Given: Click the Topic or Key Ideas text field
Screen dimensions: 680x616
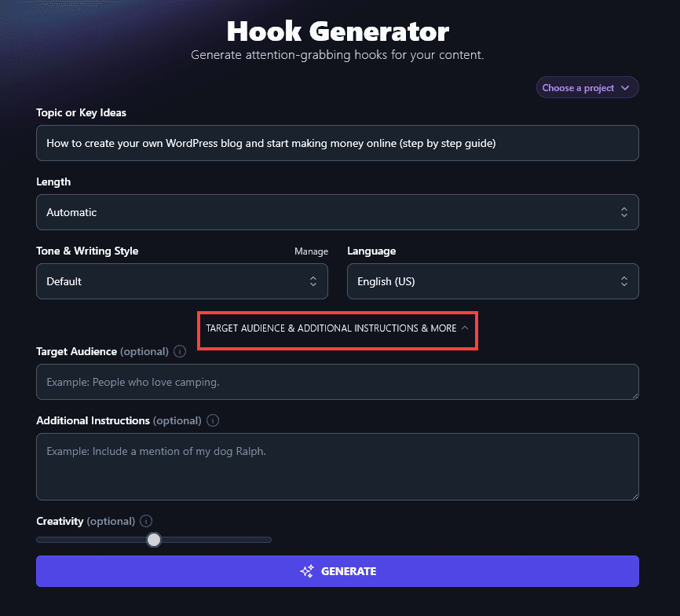Looking at the screenshot, I should 337,143.
